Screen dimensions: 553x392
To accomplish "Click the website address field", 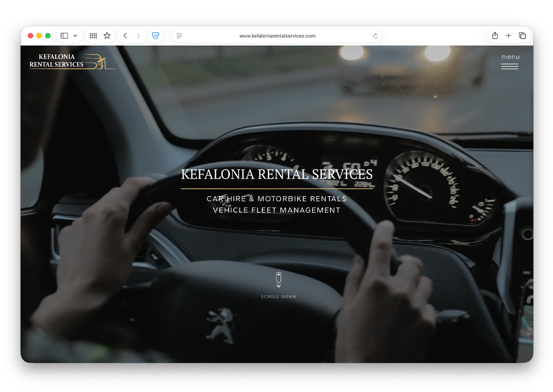I will pos(277,35).
